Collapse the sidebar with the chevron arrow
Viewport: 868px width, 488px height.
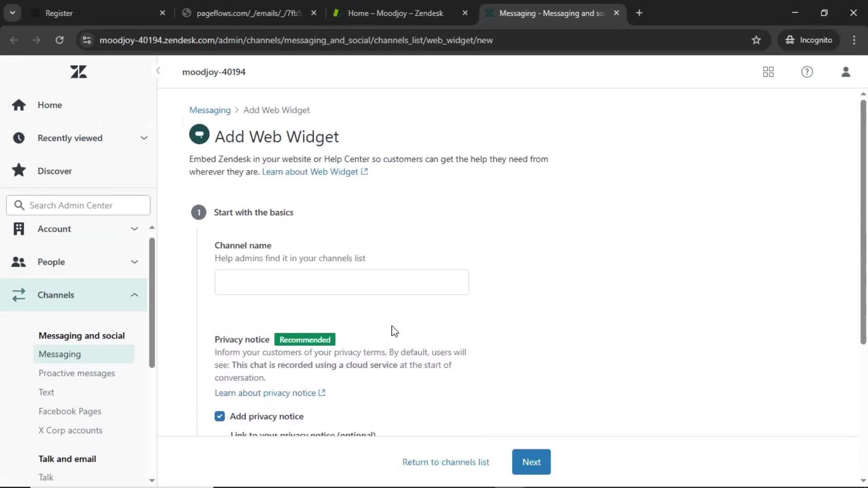[158, 70]
